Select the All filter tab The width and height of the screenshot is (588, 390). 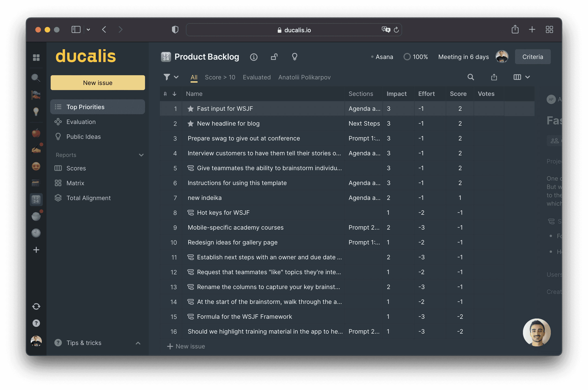pos(194,77)
